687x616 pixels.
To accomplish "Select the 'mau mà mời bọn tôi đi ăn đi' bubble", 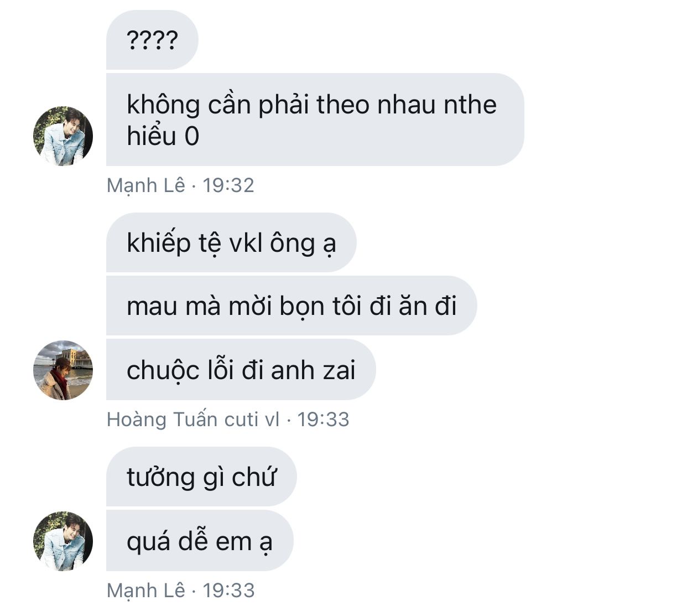I will pos(292,306).
